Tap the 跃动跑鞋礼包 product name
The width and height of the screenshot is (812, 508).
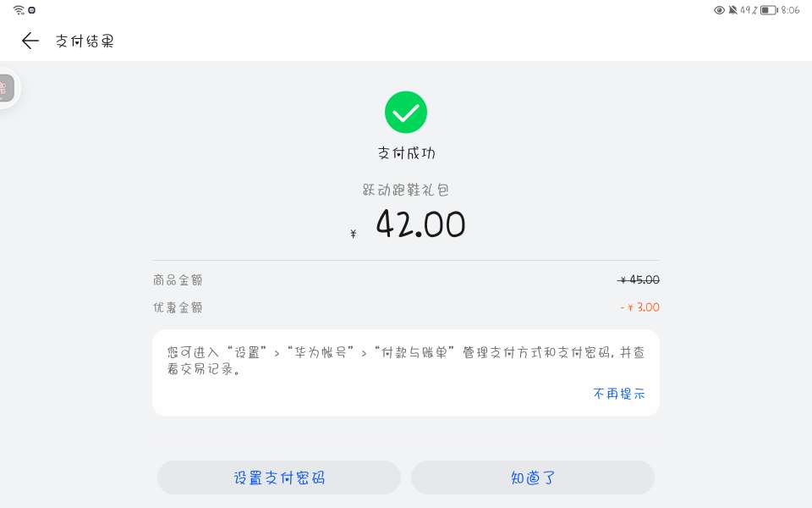[406, 190]
